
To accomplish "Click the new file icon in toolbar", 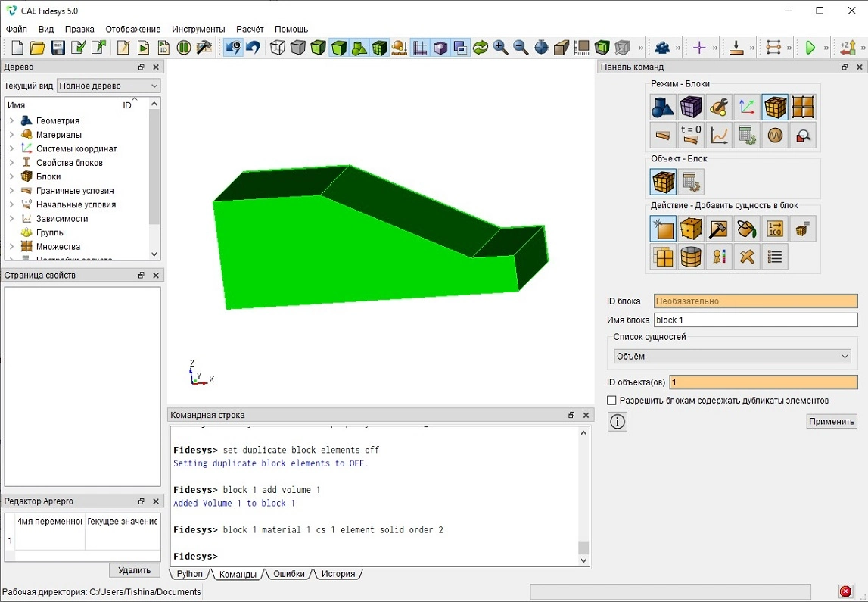I will (17, 48).
